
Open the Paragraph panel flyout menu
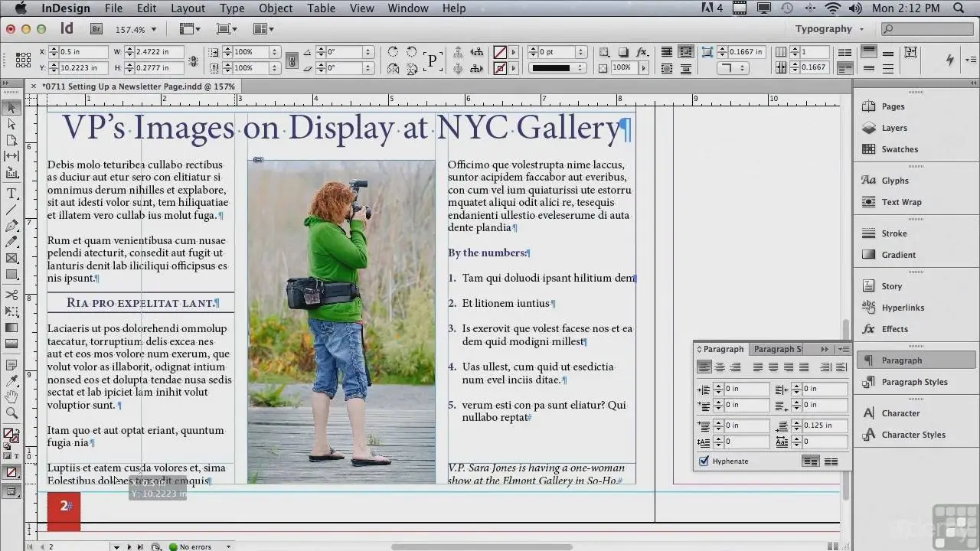(843, 349)
